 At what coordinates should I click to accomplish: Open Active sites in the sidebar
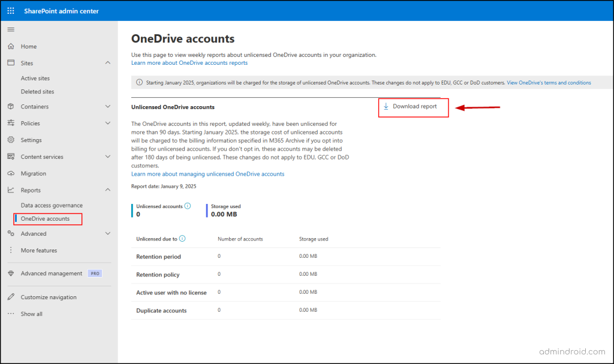[35, 79]
